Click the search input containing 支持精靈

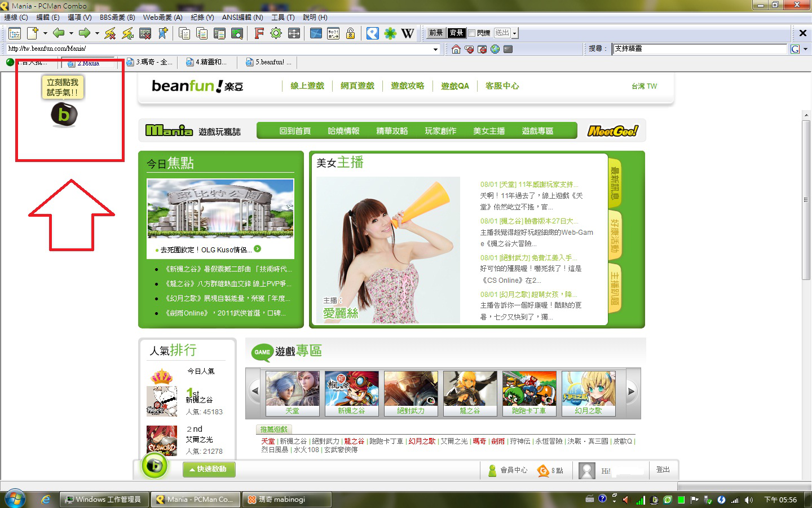[699, 49]
